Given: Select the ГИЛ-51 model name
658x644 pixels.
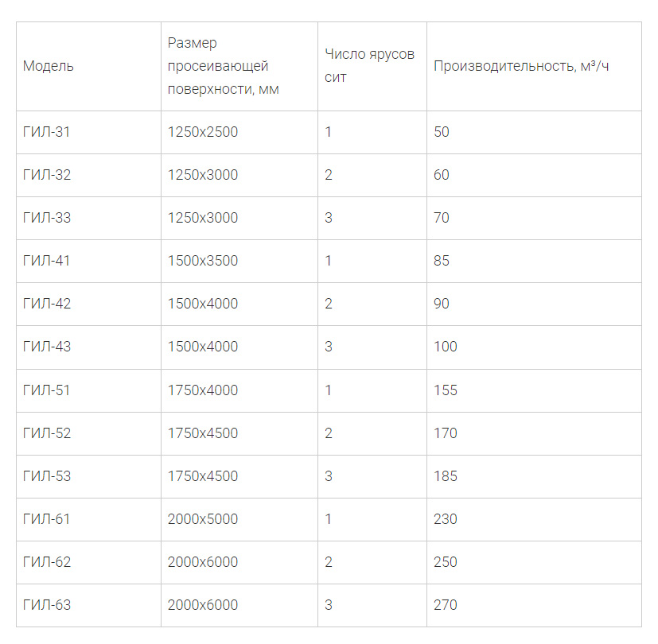Looking at the screenshot, I should 47,390.
